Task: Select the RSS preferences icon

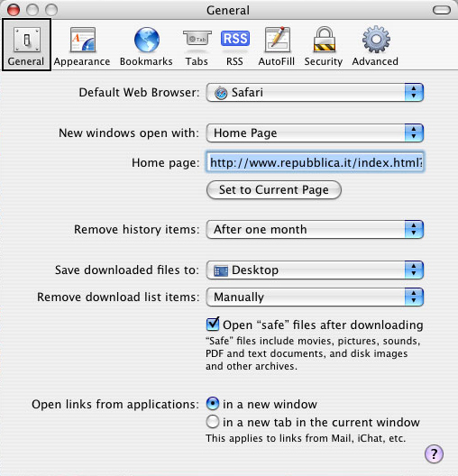Action: [x=235, y=46]
